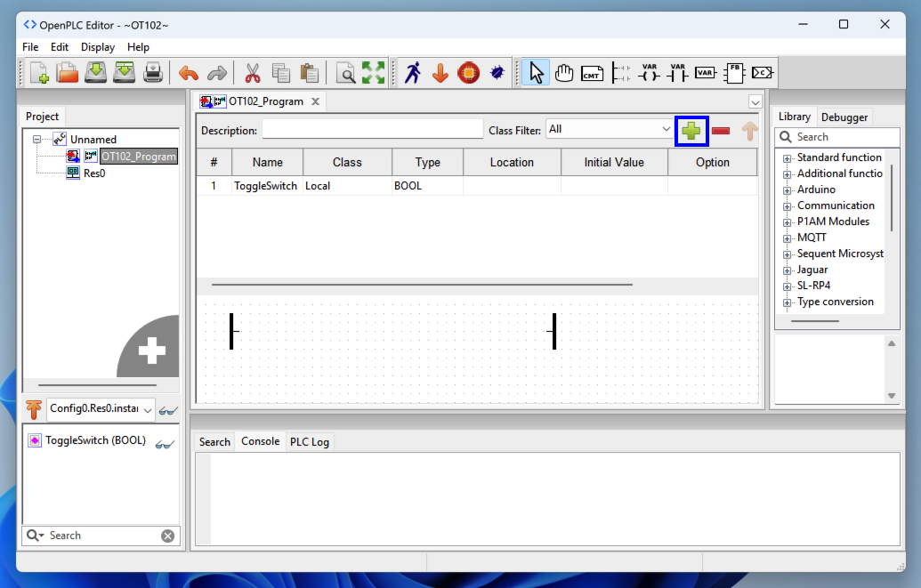Save the project using the first green download icon
This screenshot has height=588, width=921.
coord(95,73)
